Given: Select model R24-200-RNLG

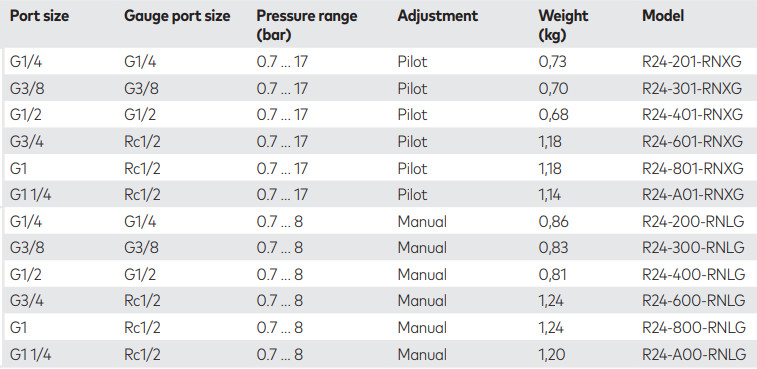Looking at the screenshot, I should coord(693,221).
